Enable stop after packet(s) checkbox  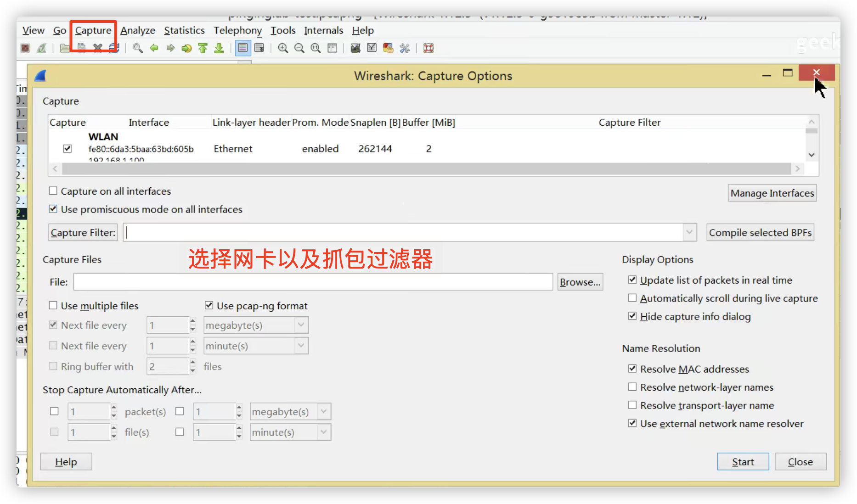coord(54,411)
